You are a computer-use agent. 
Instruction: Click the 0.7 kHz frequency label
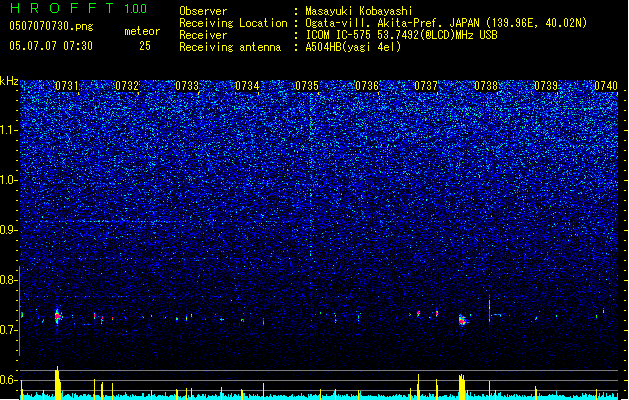pos(8,330)
